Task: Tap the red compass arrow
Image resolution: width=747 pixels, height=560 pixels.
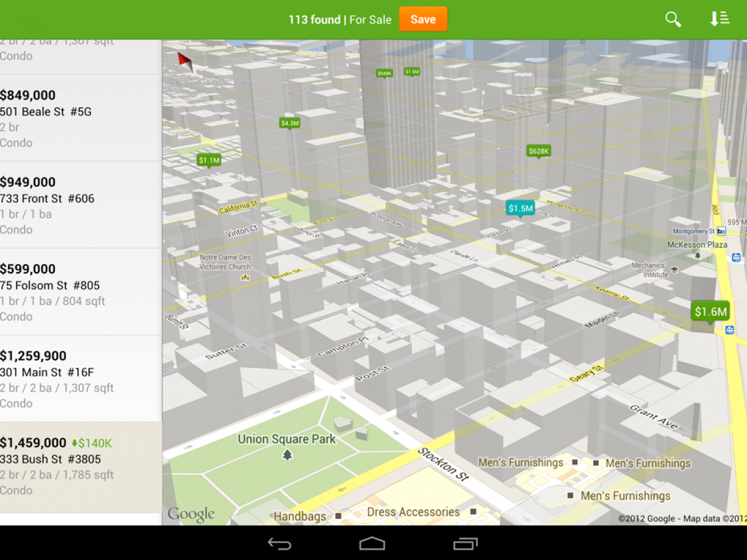Action: pos(184,61)
